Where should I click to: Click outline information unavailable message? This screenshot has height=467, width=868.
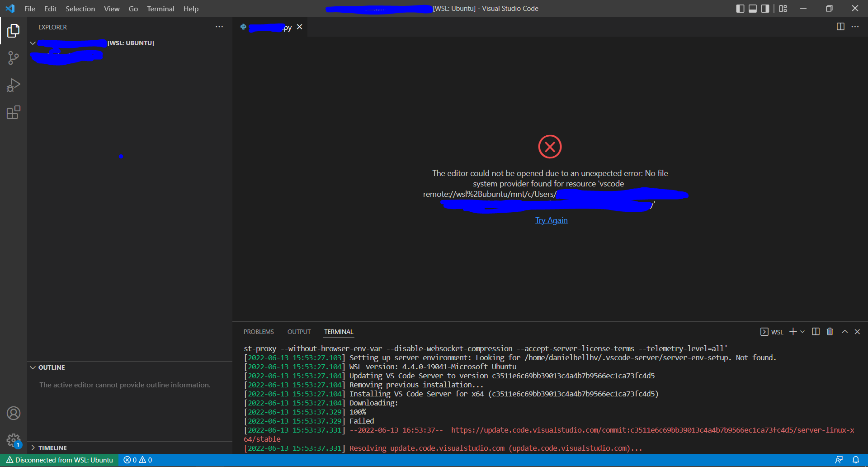[x=125, y=385]
